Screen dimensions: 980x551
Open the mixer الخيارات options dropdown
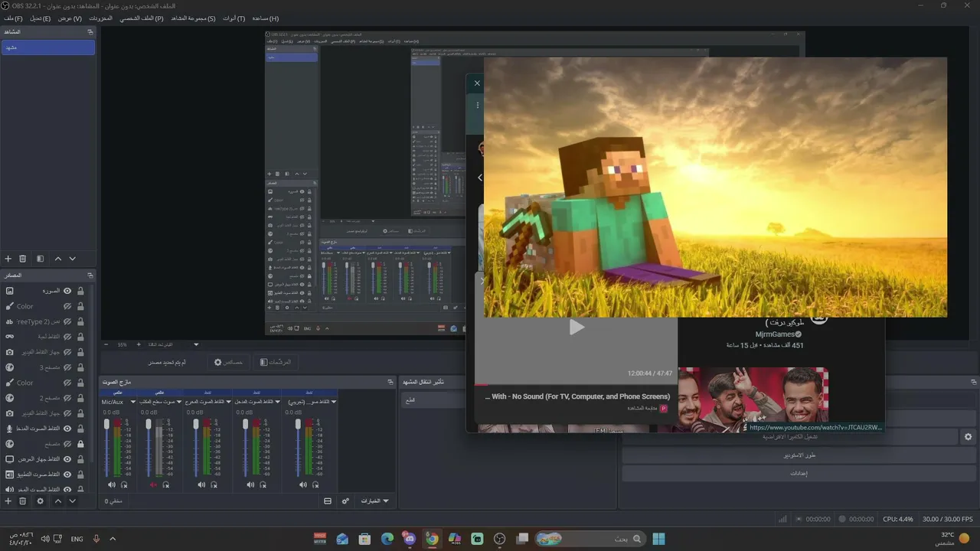(x=375, y=501)
